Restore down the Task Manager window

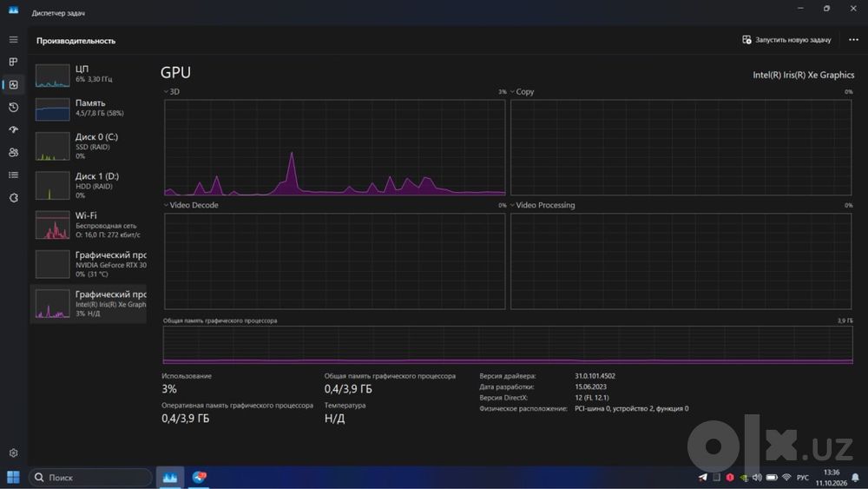(x=826, y=9)
